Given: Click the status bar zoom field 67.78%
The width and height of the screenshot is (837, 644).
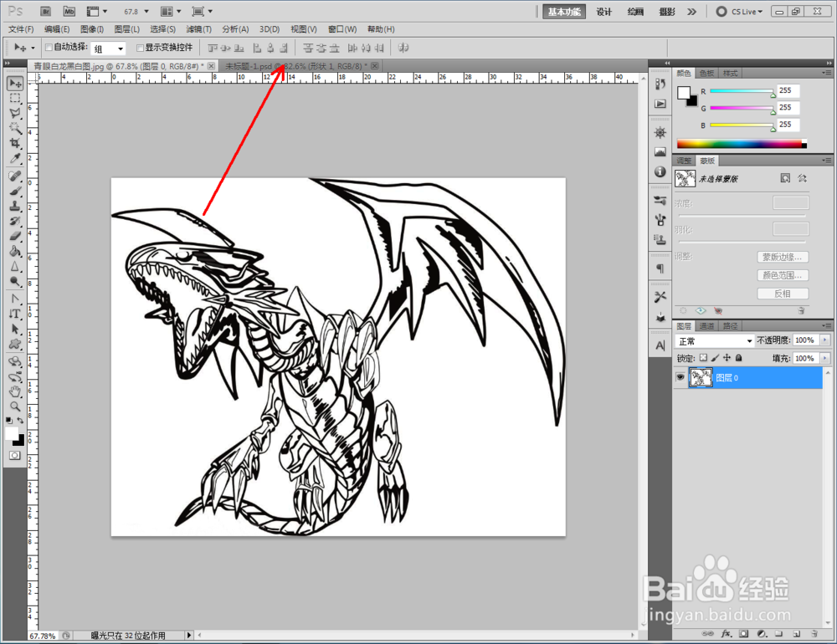Looking at the screenshot, I should [42, 636].
